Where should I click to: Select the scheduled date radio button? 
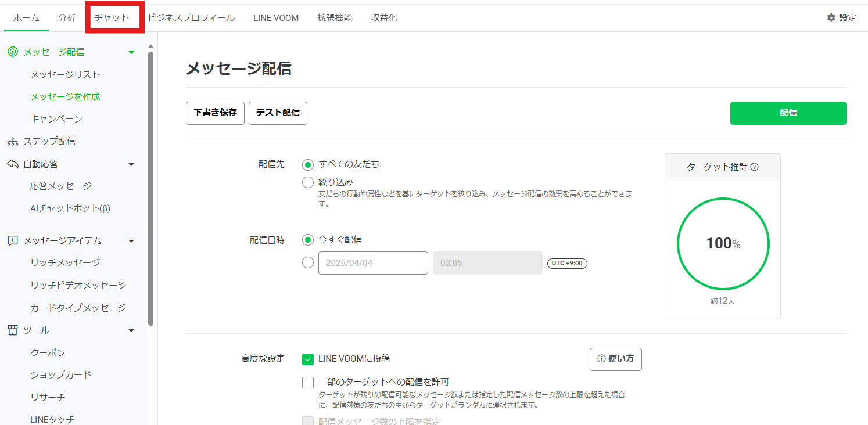308,262
